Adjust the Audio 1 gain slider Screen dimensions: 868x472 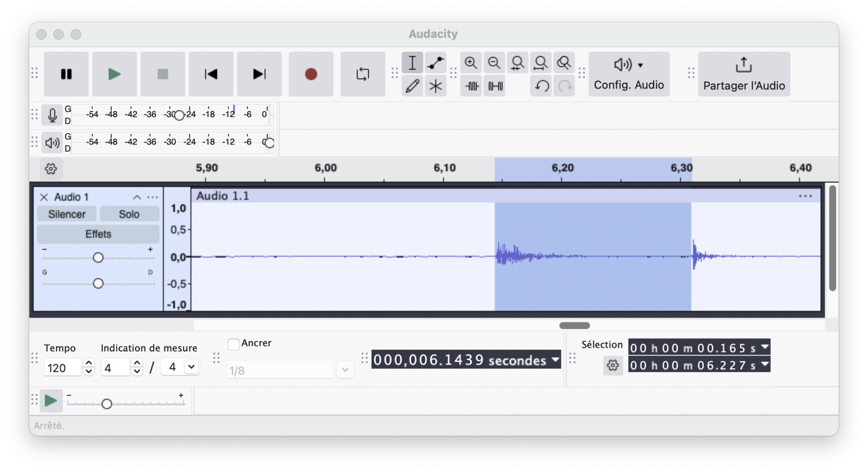click(x=98, y=257)
